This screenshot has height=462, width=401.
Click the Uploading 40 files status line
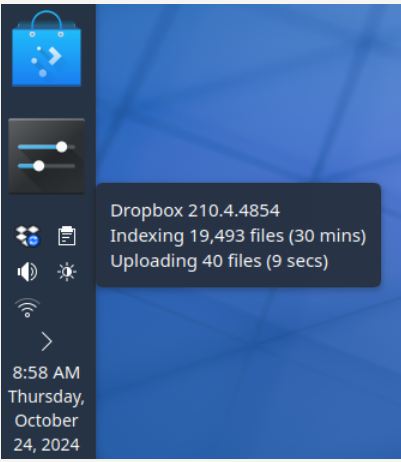pyautogui.click(x=219, y=261)
